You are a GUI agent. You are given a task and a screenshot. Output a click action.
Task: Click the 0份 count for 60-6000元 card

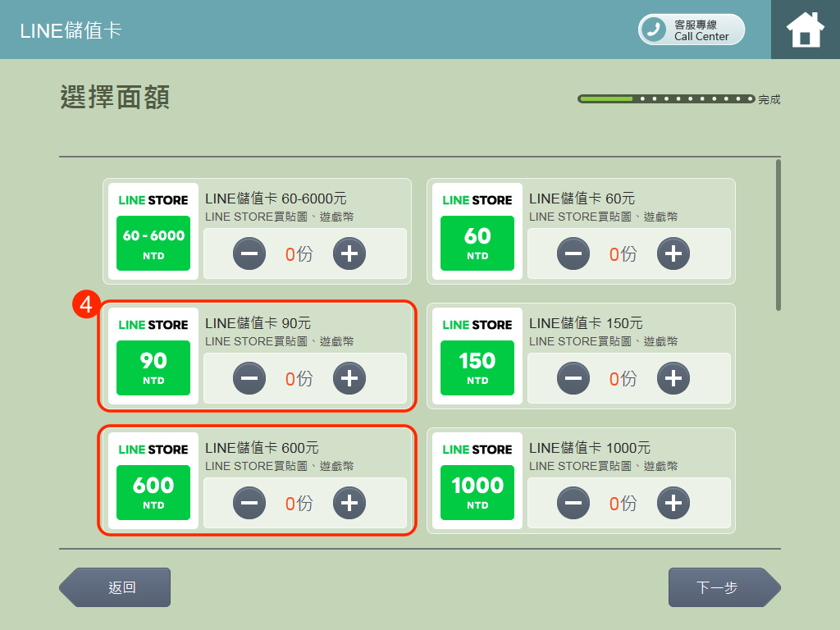point(299,254)
